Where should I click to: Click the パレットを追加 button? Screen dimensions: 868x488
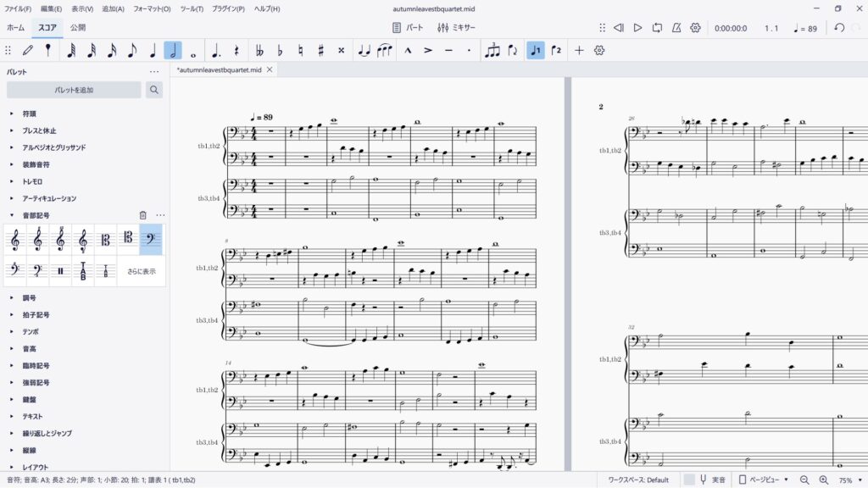[x=74, y=90]
